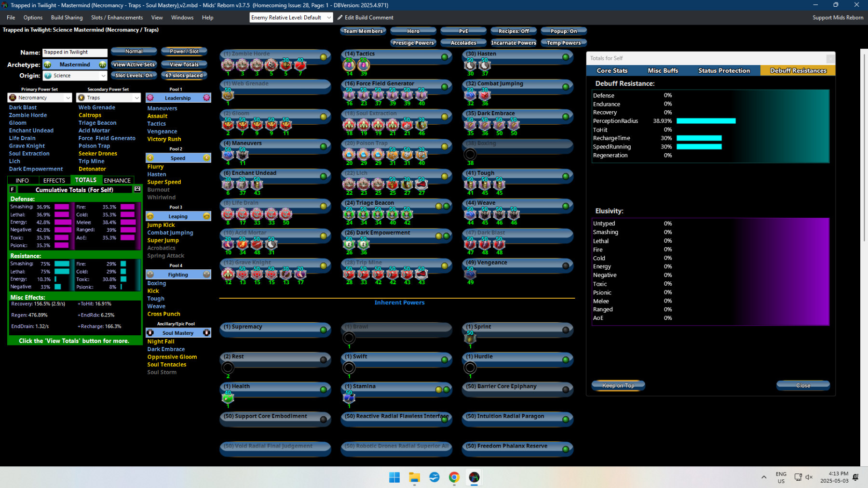Open the Leaping pool selector
This screenshot has width=868, height=488.
click(178, 216)
